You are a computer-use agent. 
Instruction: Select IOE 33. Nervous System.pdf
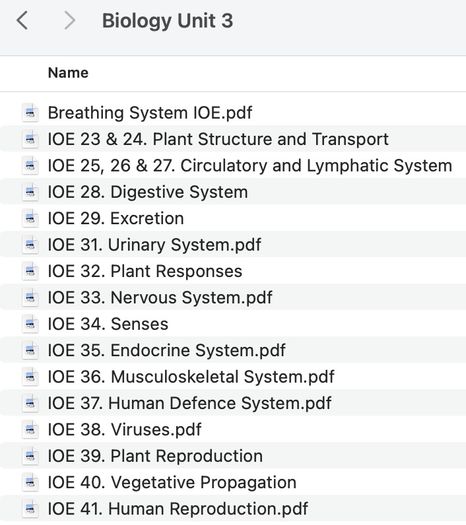[233, 297]
